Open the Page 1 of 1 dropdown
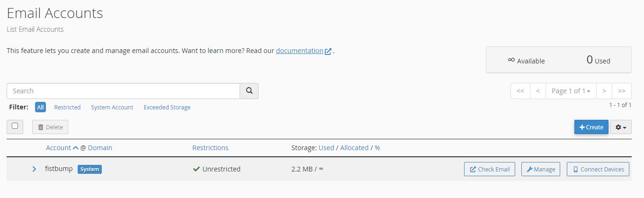644x198 pixels. (x=571, y=91)
